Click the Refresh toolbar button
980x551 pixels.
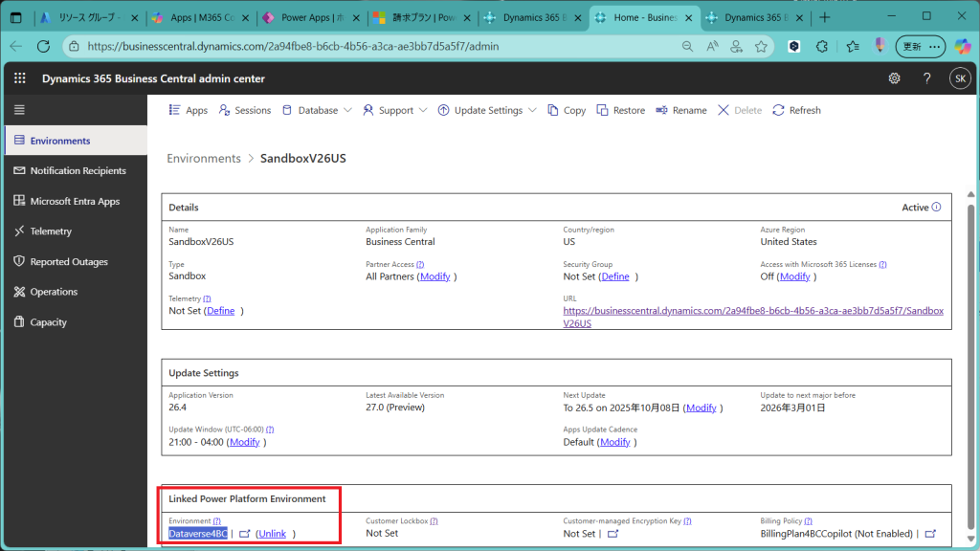(796, 110)
